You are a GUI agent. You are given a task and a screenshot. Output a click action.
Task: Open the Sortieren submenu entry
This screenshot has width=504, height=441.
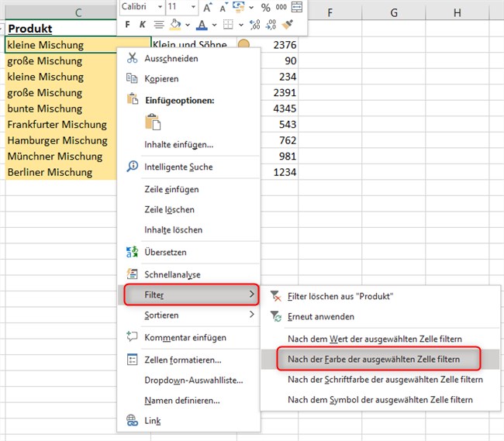pyautogui.click(x=189, y=315)
